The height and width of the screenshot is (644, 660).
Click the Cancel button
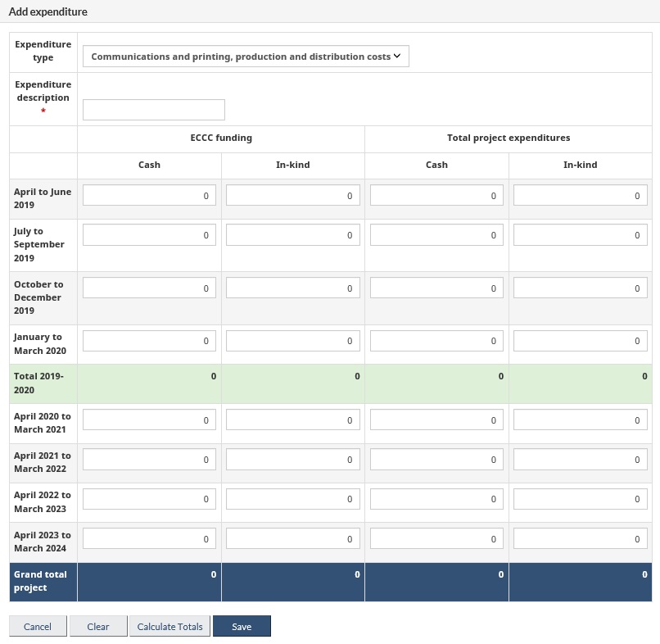tap(38, 627)
